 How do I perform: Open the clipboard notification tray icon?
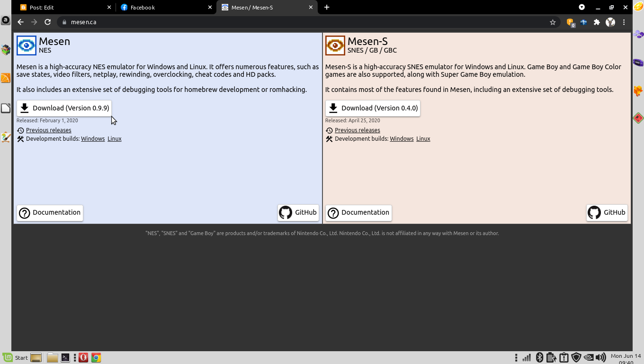coord(563,357)
